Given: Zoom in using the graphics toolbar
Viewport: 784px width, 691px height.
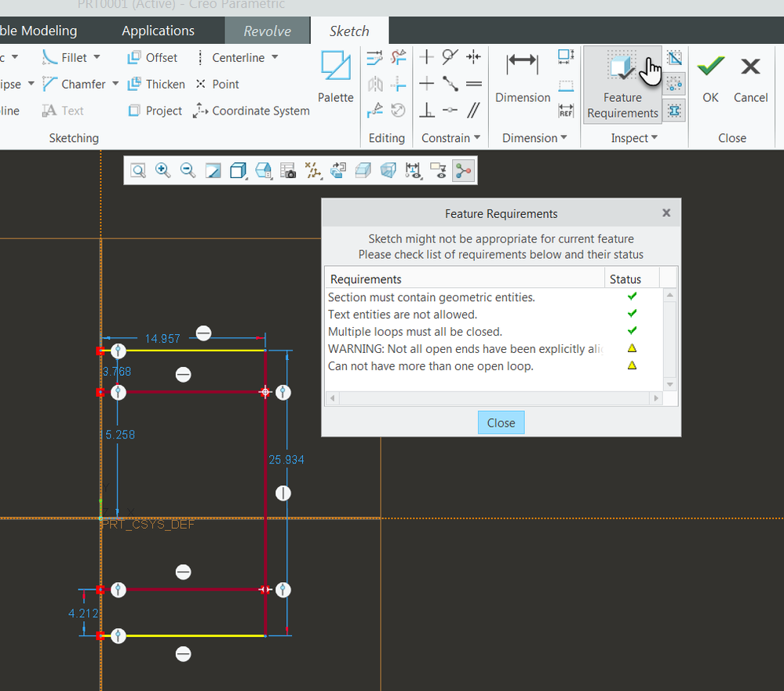Looking at the screenshot, I should [163, 170].
